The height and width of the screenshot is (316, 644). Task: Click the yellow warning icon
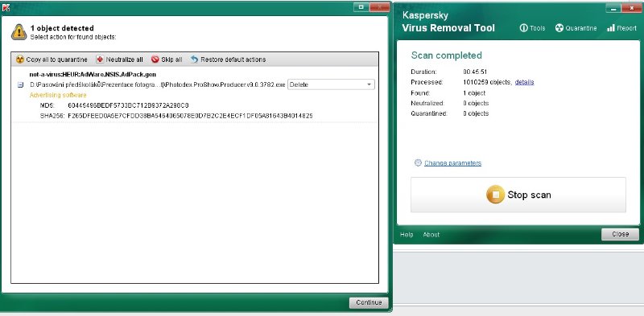click(19, 31)
